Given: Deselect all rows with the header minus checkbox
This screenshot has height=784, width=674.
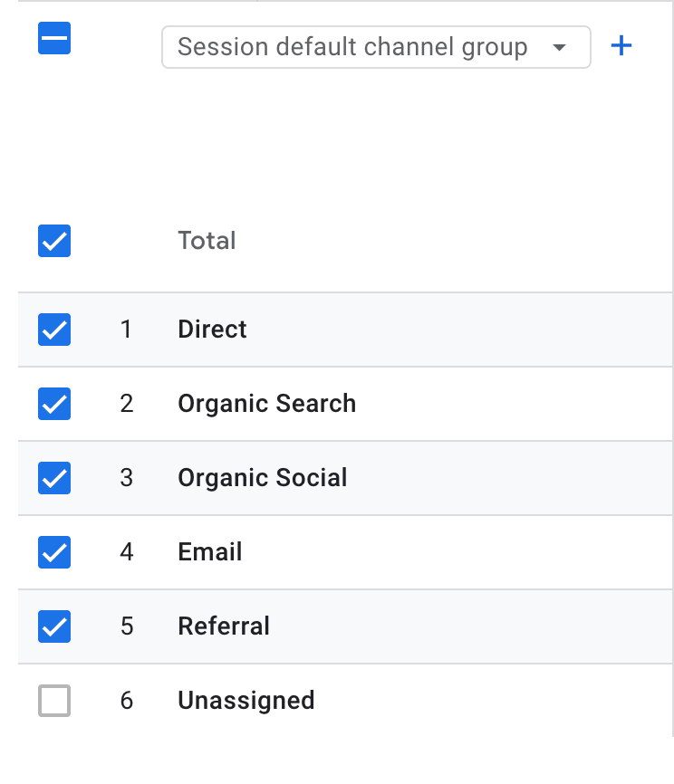Looking at the screenshot, I should pyautogui.click(x=54, y=39).
